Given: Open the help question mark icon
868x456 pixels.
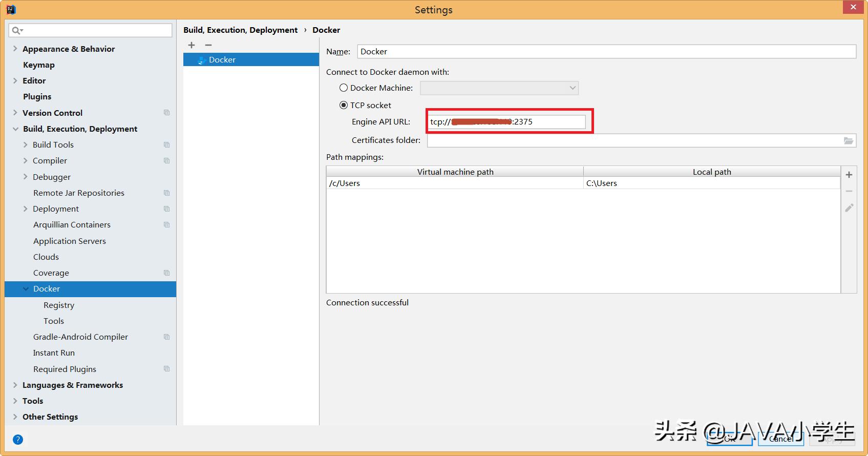Looking at the screenshot, I should pyautogui.click(x=18, y=439).
